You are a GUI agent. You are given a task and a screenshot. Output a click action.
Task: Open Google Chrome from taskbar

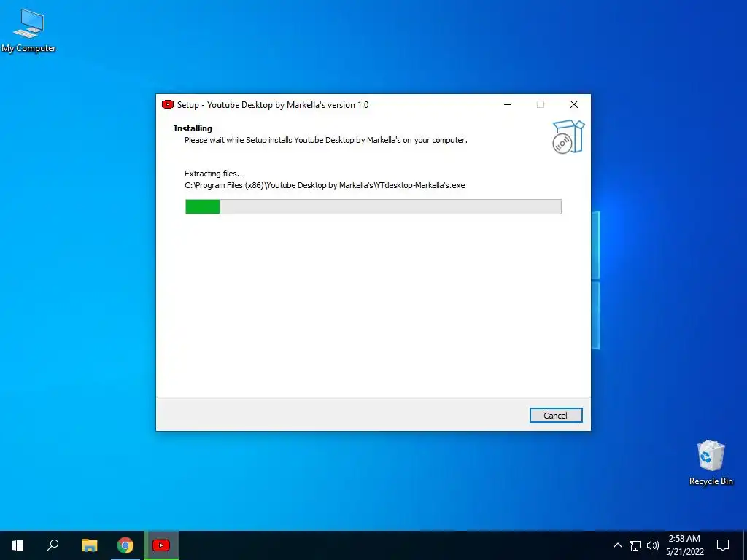[125, 545]
